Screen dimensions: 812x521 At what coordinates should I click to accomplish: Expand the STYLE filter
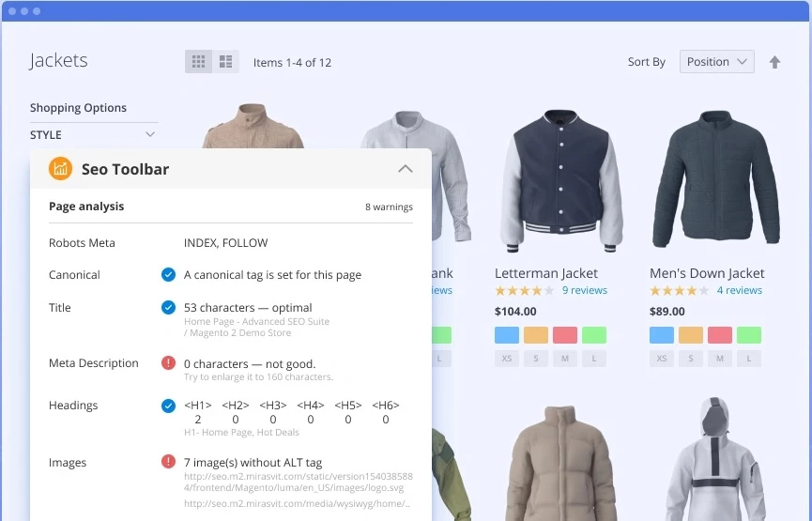pyautogui.click(x=94, y=134)
